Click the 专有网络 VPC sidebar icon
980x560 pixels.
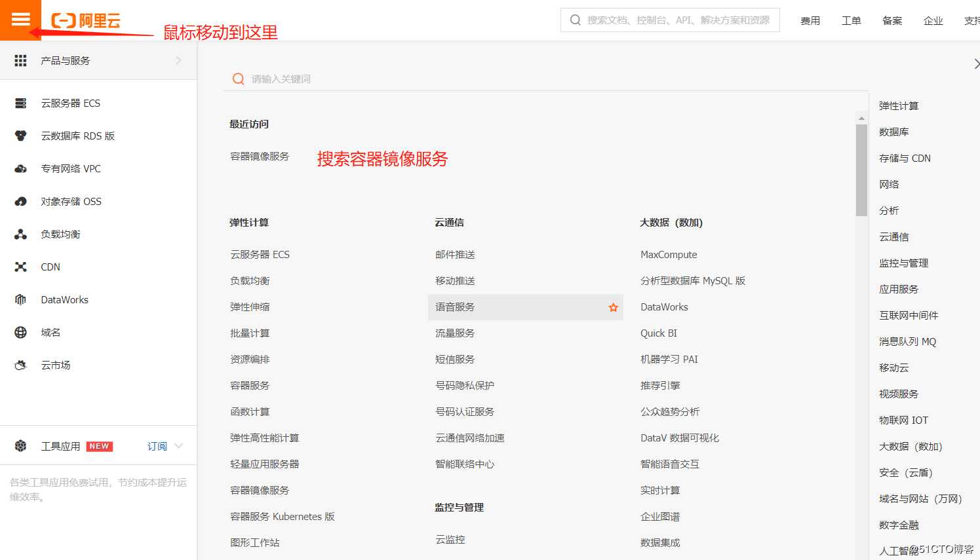click(x=21, y=168)
